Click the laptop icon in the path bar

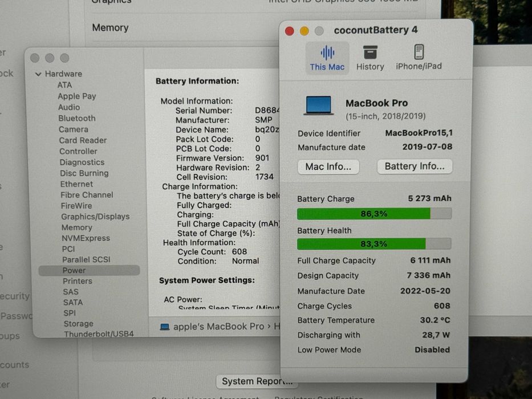click(165, 327)
